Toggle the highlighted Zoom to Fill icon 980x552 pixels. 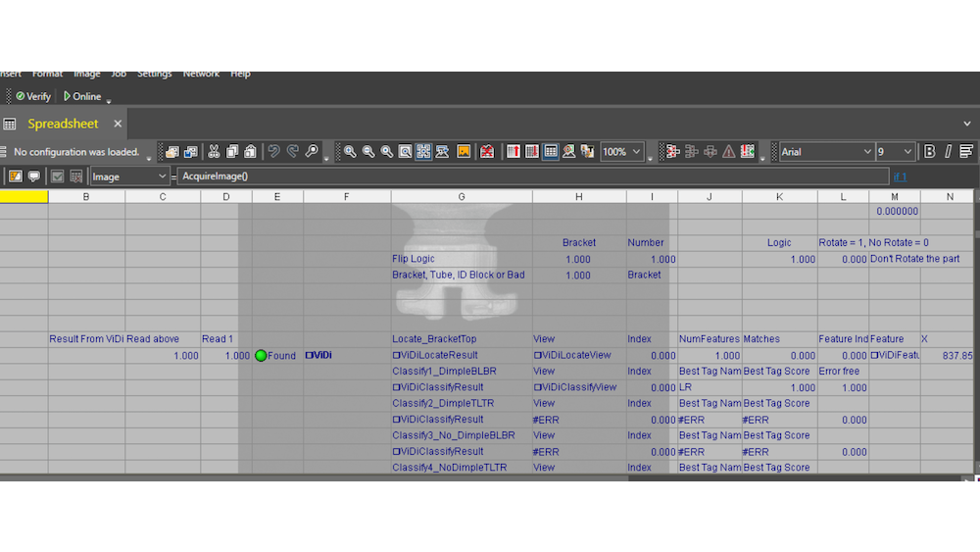tap(423, 152)
